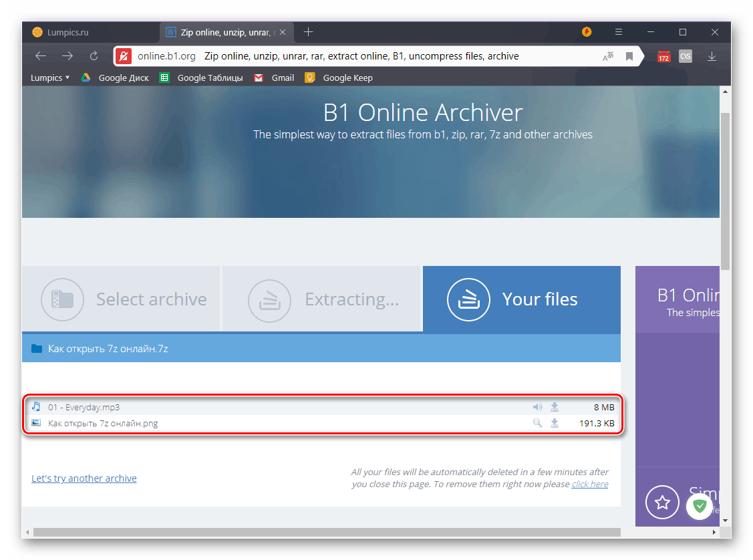Screen dimensions: 753x560
Task: Open the 'Let's try another archive' link
Action: [84, 478]
